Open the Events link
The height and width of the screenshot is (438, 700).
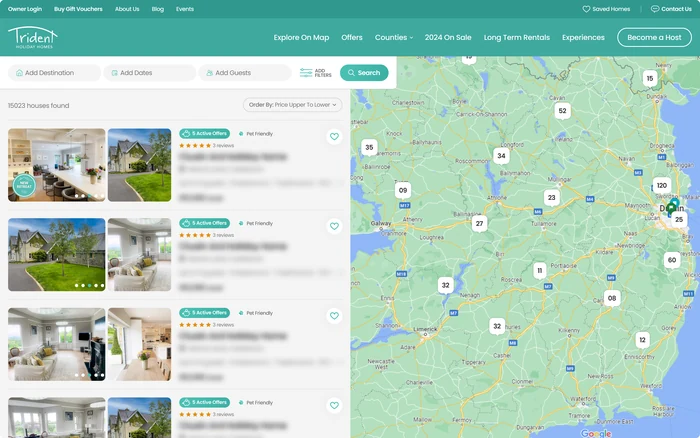(x=184, y=9)
